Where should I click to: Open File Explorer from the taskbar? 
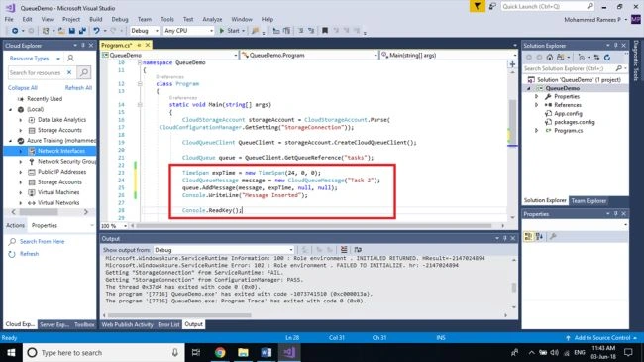point(243,352)
